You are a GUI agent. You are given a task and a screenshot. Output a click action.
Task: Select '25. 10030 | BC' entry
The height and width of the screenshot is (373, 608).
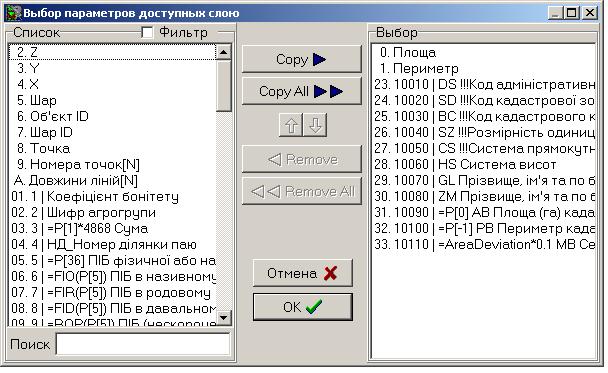483,116
